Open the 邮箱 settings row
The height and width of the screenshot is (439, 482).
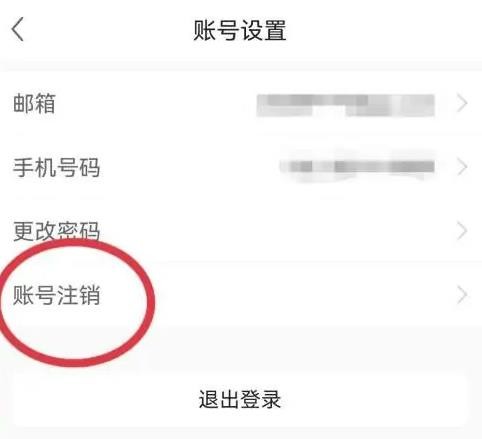[x=241, y=104]
